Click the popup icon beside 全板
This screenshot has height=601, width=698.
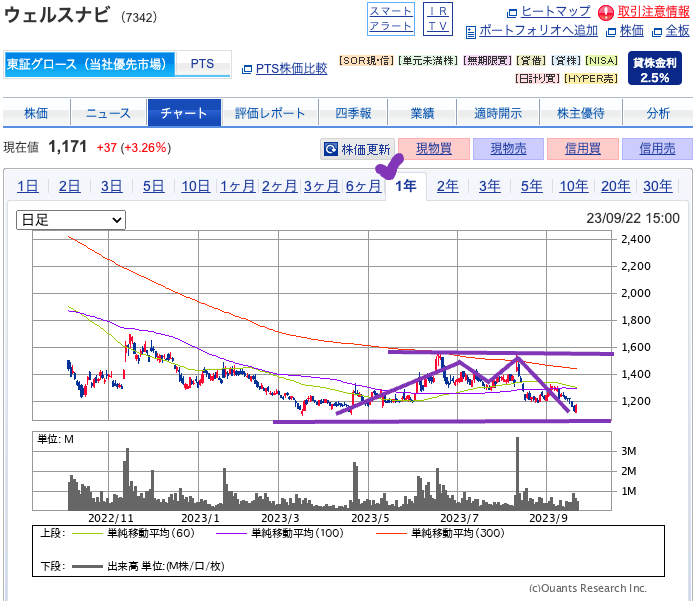tap(657, 32)
